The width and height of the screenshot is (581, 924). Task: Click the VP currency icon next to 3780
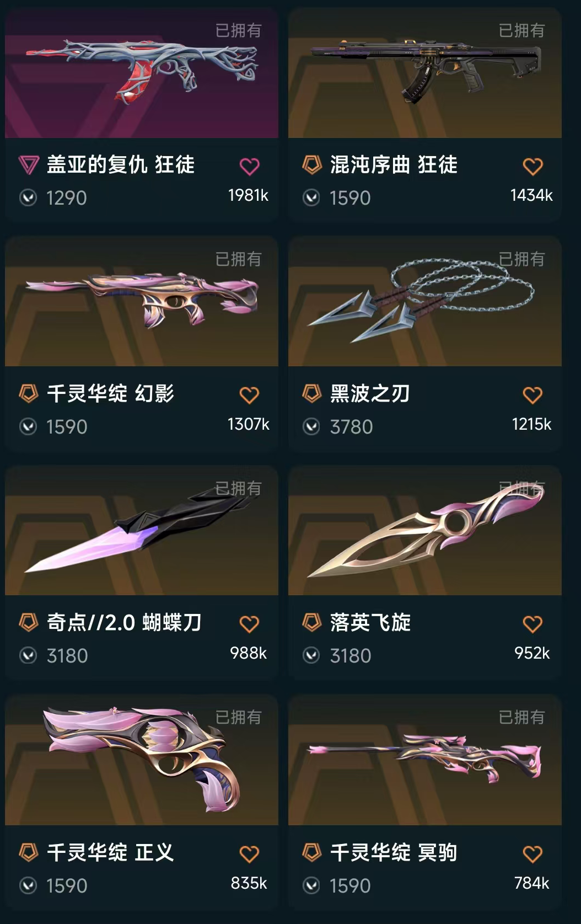pos(311,426)
